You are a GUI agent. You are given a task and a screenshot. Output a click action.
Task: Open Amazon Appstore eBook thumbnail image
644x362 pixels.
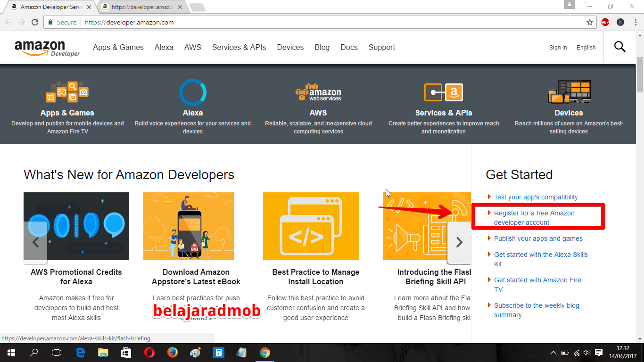(189, 226)
